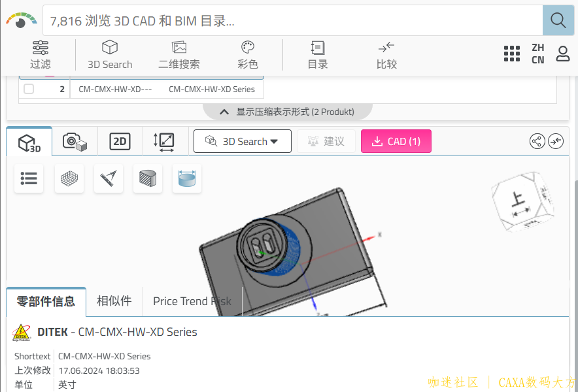Open the user account icon

point(563,54)
